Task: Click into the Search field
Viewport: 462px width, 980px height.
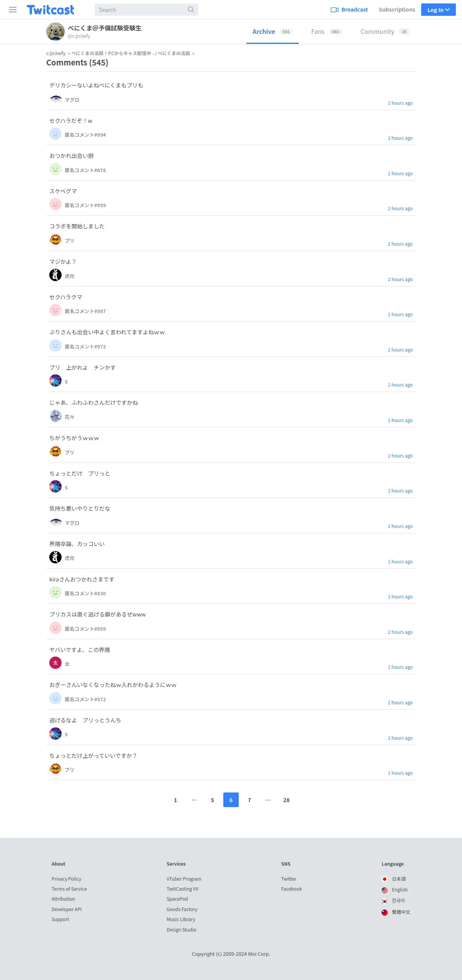Action: pos(141,10)
